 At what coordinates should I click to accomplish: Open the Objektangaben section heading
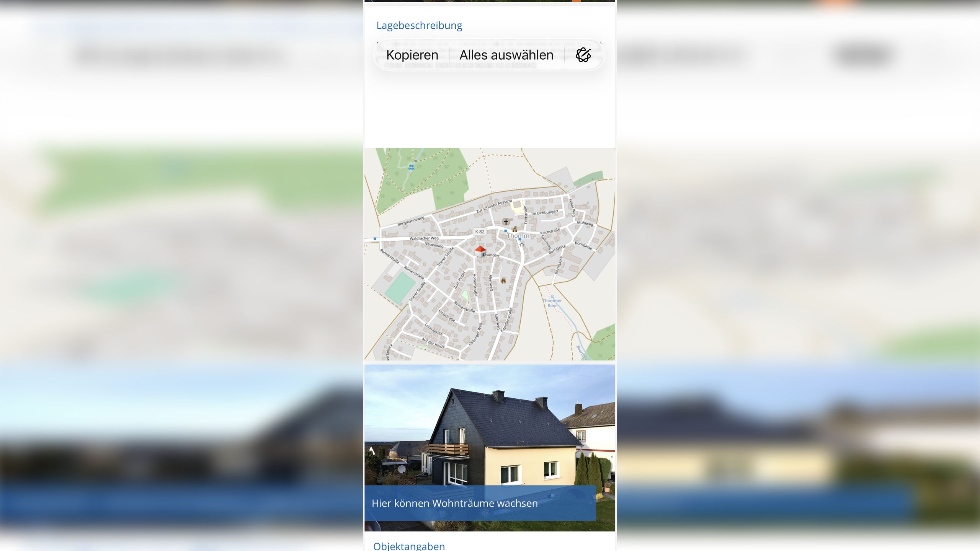(409, 546)
